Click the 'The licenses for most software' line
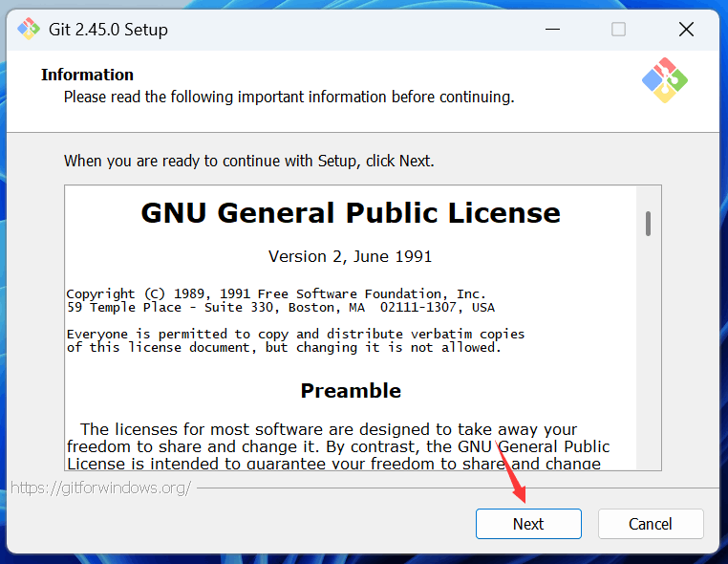The height and width of the screenshot is (564, 728). [329, 429]
